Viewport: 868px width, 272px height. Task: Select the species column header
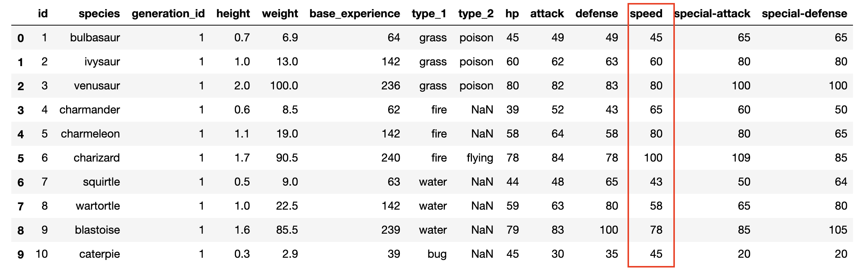99,14
